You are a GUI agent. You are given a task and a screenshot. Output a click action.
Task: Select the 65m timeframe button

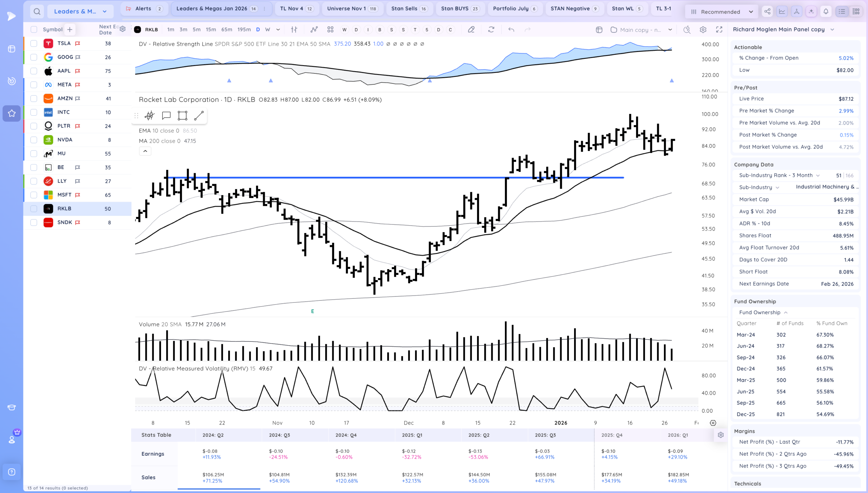pos(226,30)
